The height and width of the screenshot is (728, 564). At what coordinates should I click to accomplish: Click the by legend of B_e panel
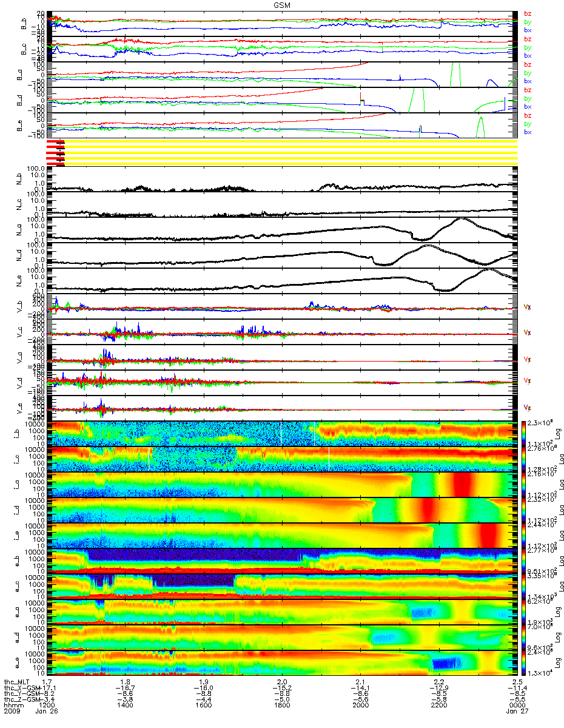click(528, 124)
